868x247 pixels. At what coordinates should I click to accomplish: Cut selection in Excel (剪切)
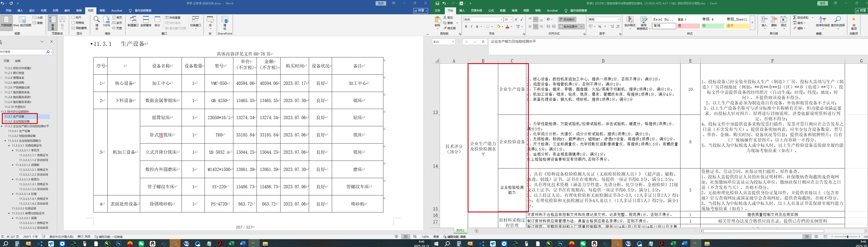pos(448,18)
